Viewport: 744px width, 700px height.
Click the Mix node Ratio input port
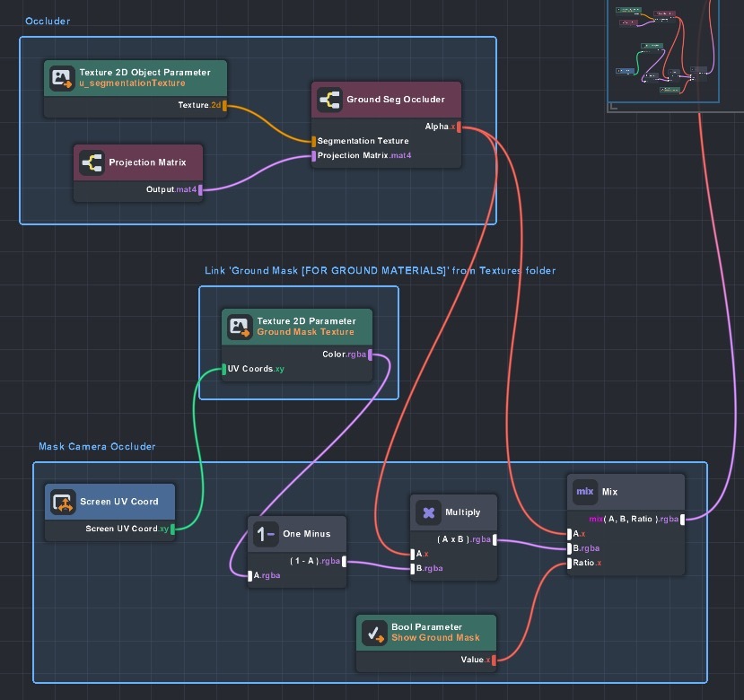click(x=570, y=563)
